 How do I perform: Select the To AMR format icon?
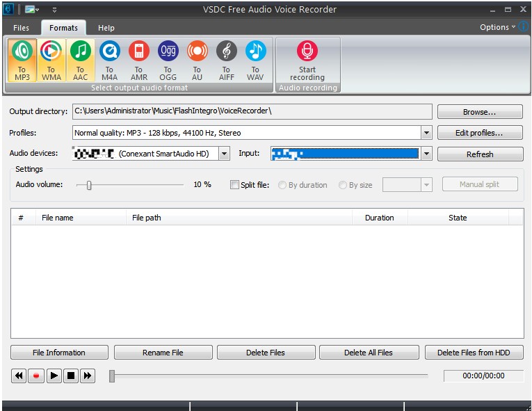coord(139,51)
